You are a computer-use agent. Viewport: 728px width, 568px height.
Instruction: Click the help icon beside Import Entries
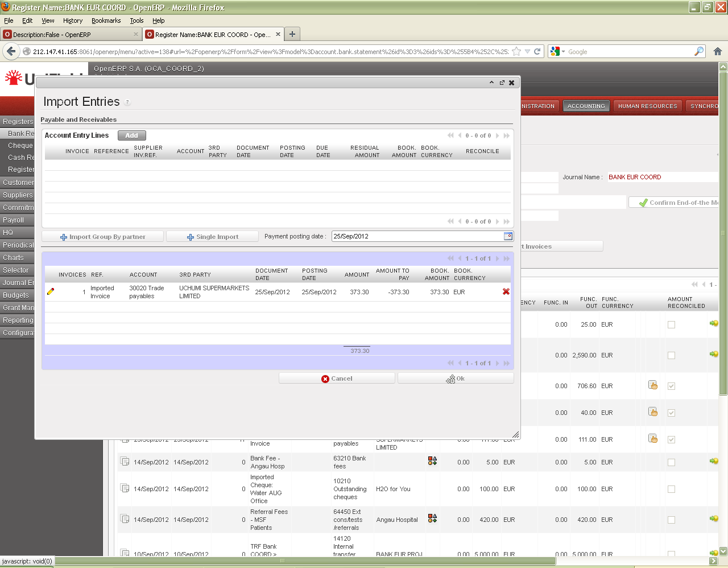click(x=127, y=102)
